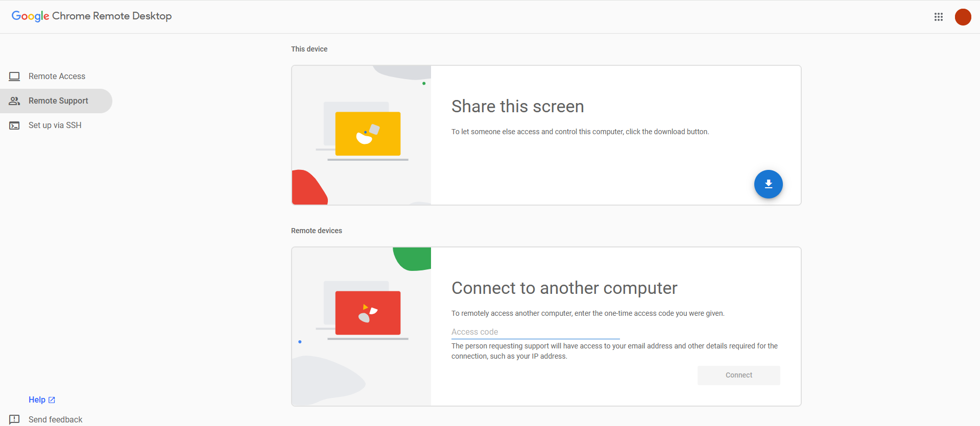This screenshot has width=980, height=426.
Task: Click the Connect button
Action: pos(738,375)
